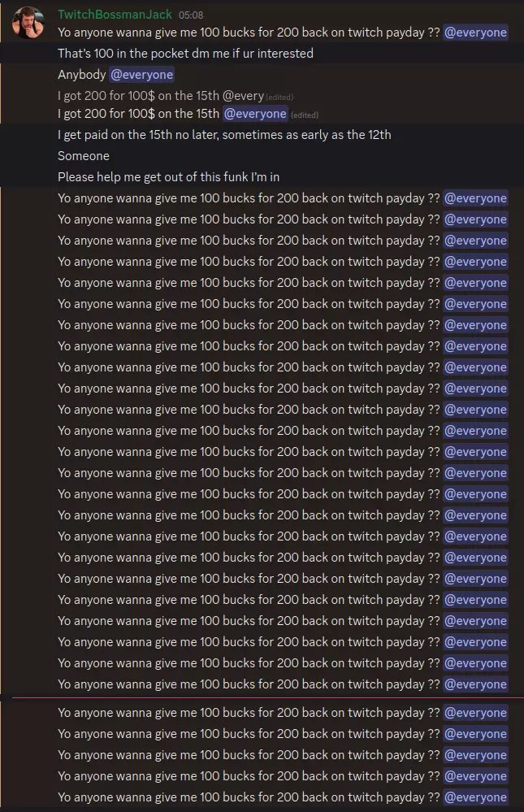The height and width of the screenshot is (812, 524).
Task: Click the TwitchBossmanJack profile avatar
Action: (x=28, y=23)
